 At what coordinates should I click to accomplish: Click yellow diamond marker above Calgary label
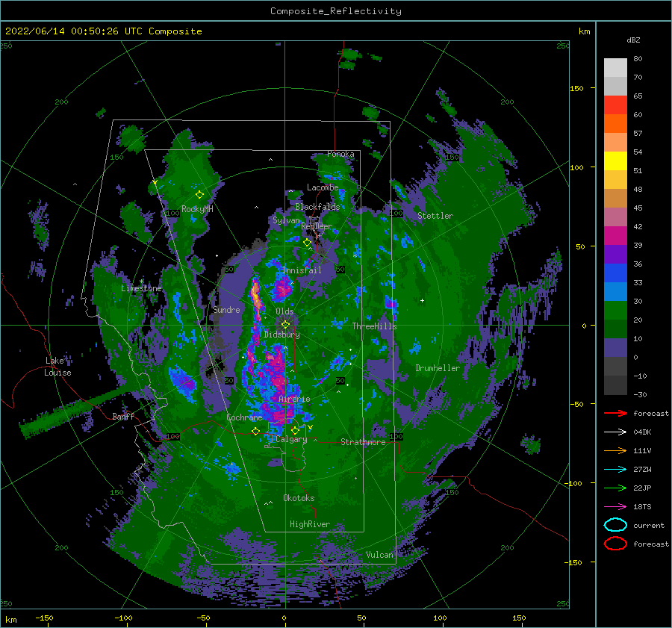tap(295, 430)
